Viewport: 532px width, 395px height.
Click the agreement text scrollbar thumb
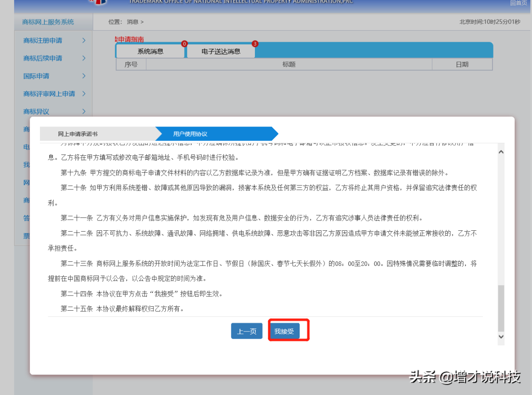coord(501,308)
